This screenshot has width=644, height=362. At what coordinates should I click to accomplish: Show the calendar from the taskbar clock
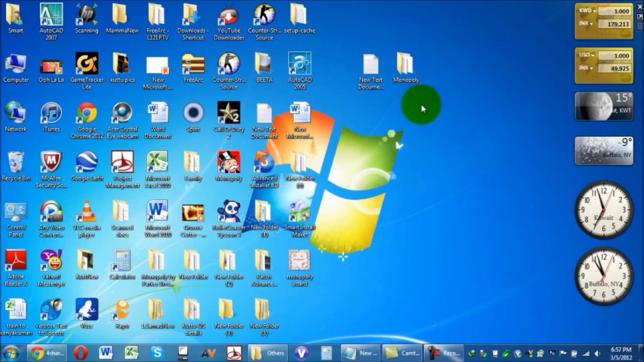[x=620, y=353]
